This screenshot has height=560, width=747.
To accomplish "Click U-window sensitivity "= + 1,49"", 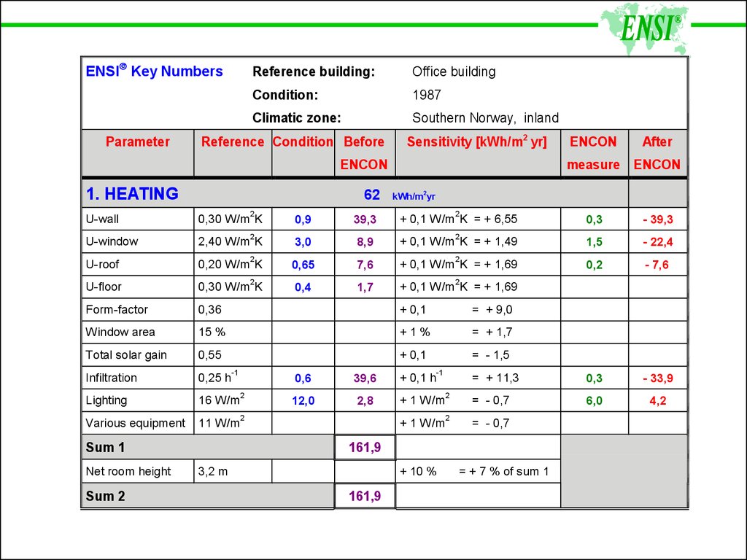I will pyautogui.click(x=495, y=241).
